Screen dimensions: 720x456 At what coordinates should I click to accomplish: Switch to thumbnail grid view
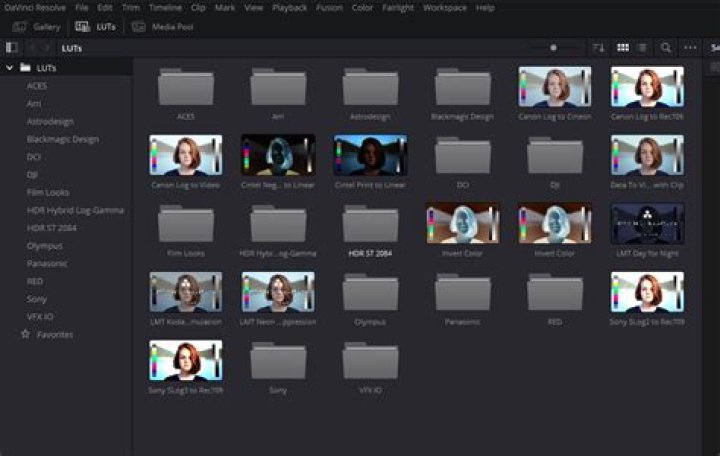623,48
